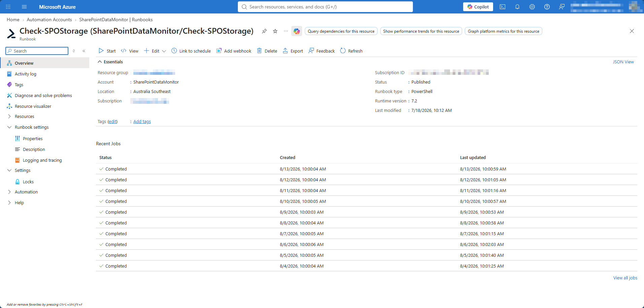
Task: Open the Copilot button in header
Action: tap(478, 7)
